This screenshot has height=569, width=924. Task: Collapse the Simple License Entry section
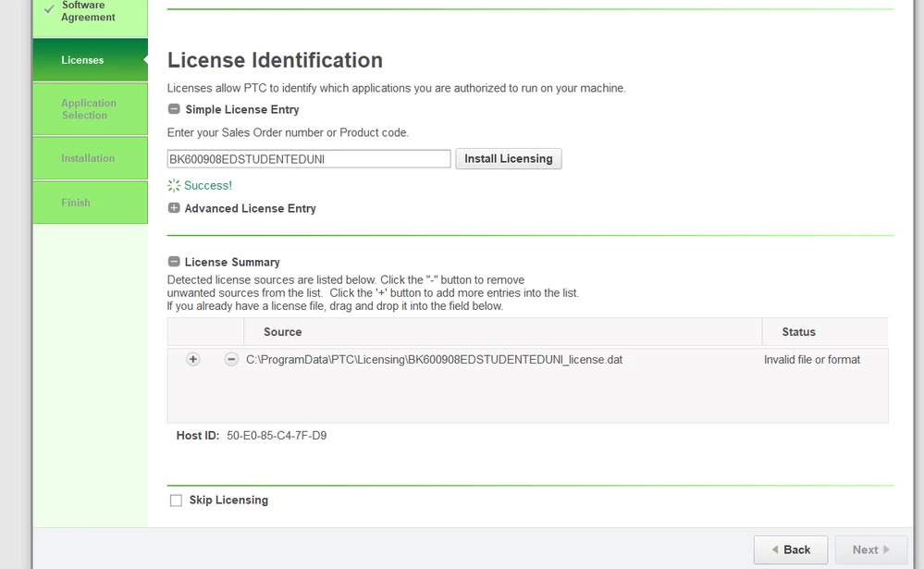coord(174,109)
